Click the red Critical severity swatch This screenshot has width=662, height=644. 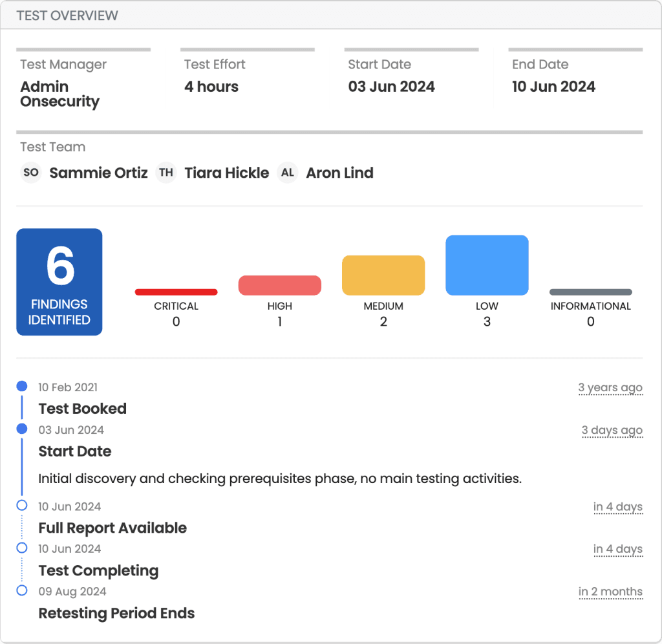tap(176, 291)
